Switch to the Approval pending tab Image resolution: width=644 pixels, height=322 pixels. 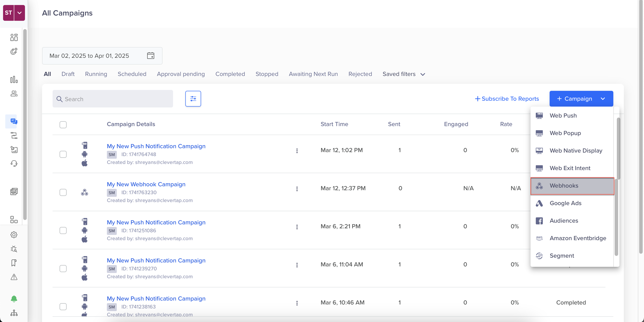point(181,74)
